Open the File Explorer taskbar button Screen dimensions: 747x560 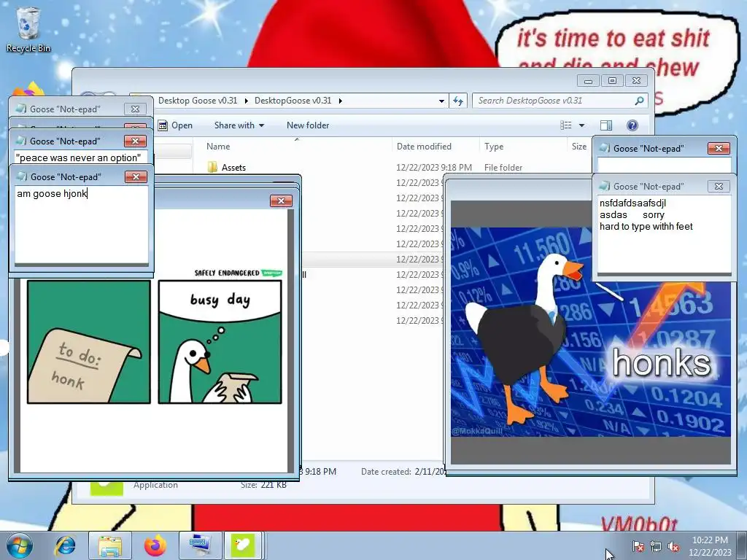(x=110, y=545)
